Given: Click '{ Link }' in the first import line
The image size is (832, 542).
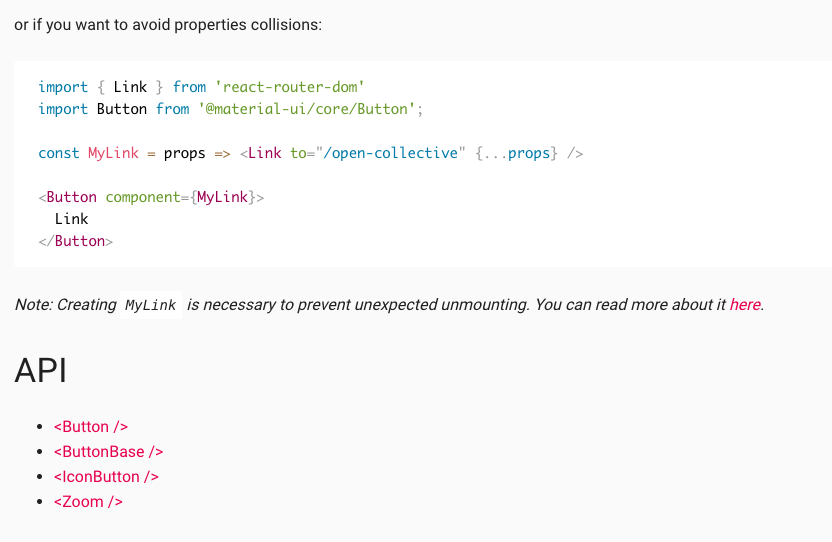Looking at the screenshot, I should 130,87.
